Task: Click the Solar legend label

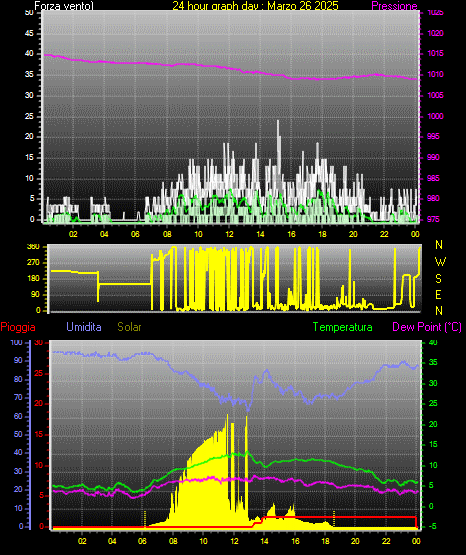Action: click(x=129, y=327)
